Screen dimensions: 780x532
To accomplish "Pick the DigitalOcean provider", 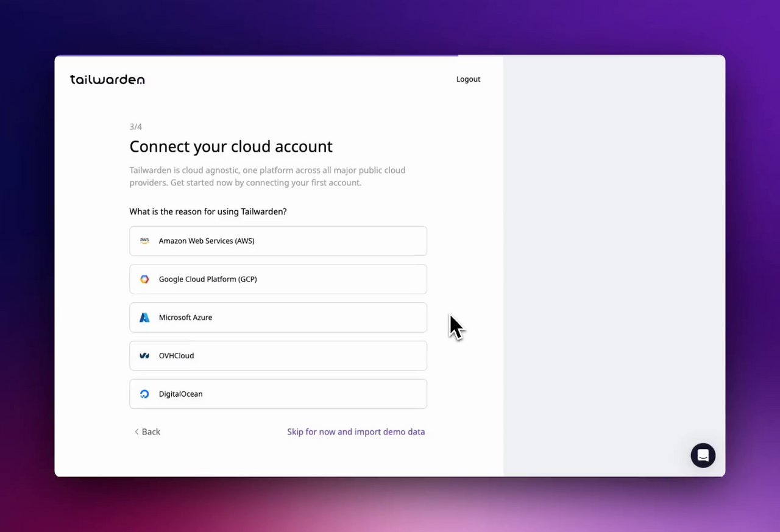I will point(278,394).
